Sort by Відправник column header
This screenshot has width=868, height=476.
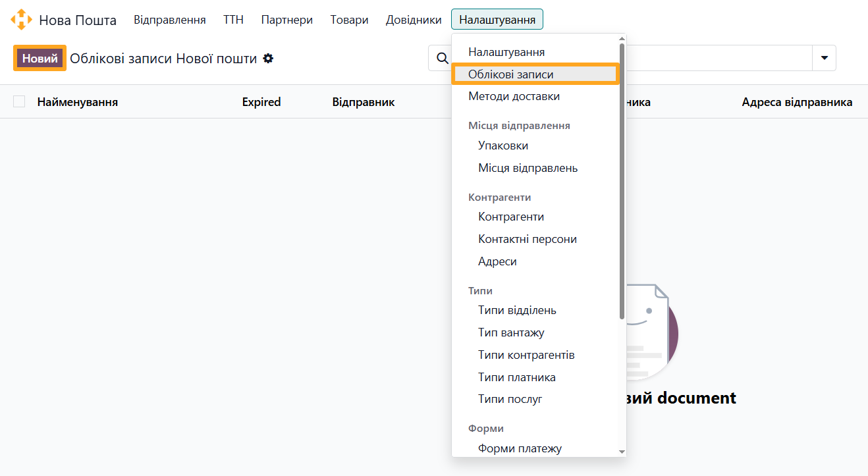tap(364, 102)
